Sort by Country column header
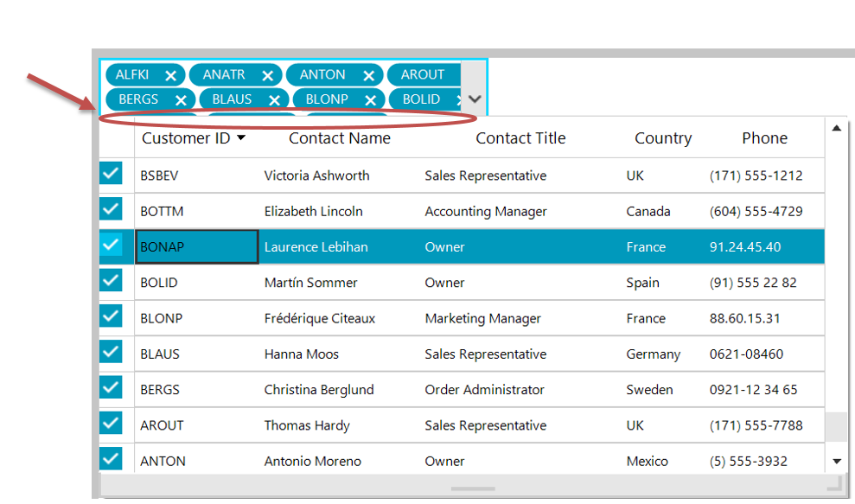Screen dimensions: 855x504 (662, 138)
